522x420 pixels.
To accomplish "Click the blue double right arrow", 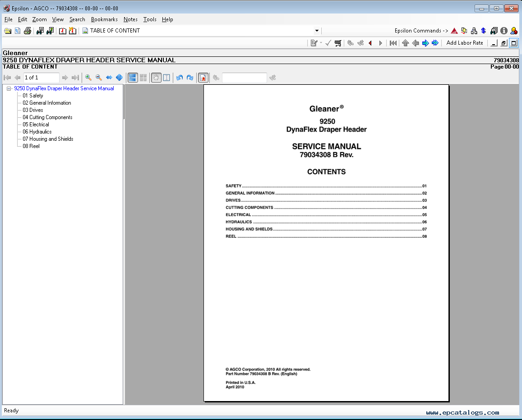I will (x=435, y=43).
